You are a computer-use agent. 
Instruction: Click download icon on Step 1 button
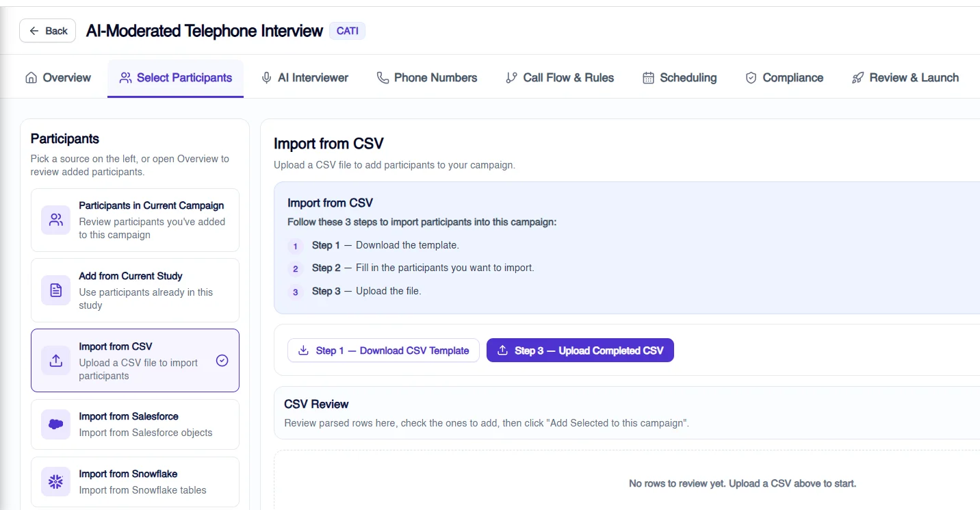[303, 350]
